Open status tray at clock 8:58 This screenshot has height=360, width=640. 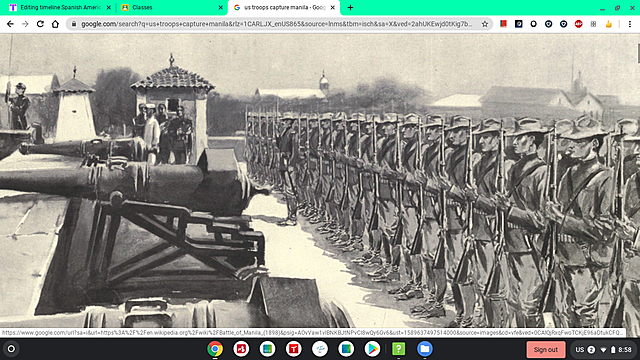point(624,350)
